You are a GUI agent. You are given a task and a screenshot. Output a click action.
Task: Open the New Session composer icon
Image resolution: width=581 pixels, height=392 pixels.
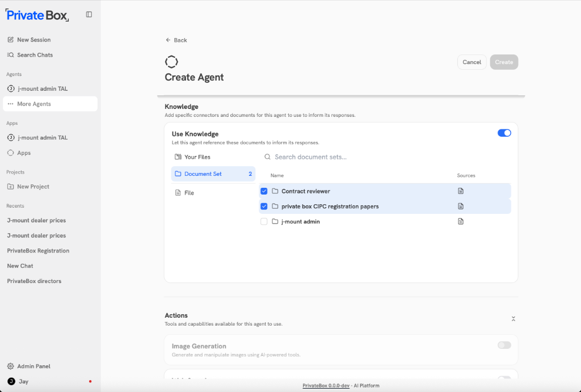(9, 39)
